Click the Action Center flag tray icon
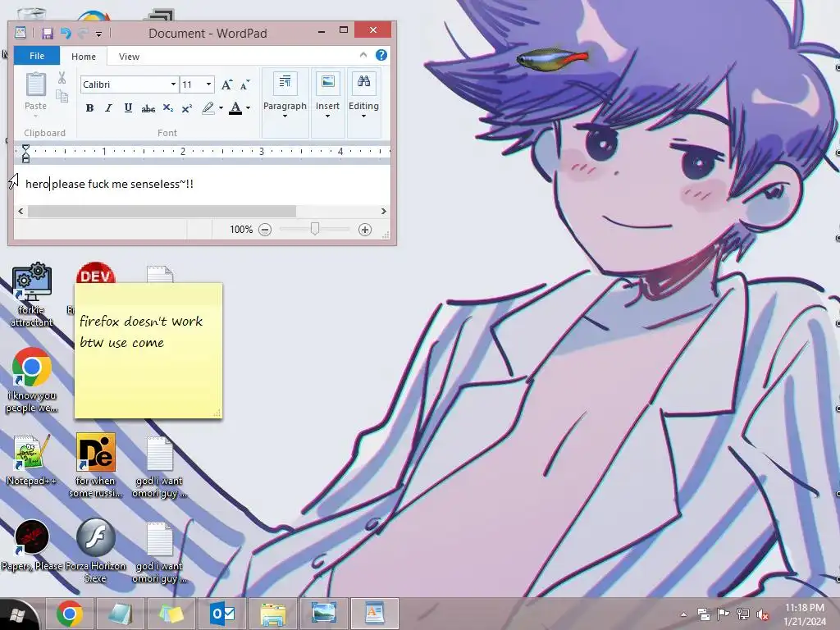Viewport: 840px width, 630px height. 723,614
